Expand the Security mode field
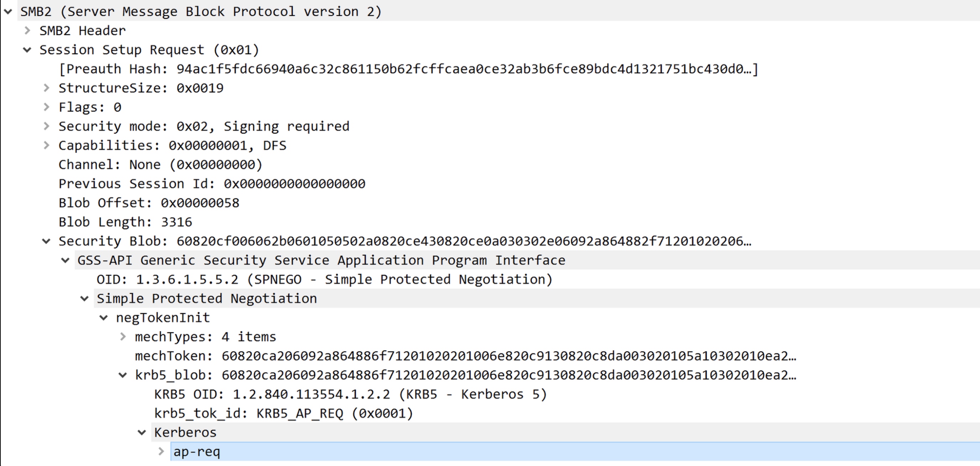Screen dimensions: 980x466 [46, 126]
